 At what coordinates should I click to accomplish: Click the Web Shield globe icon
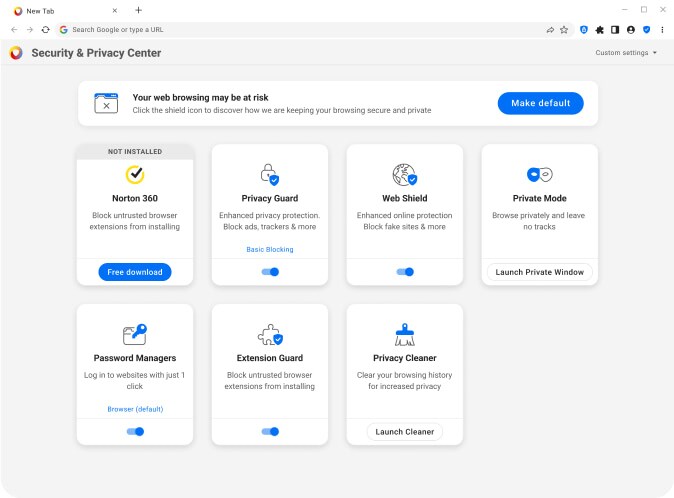pyautogui.click(x=404, y=174)
